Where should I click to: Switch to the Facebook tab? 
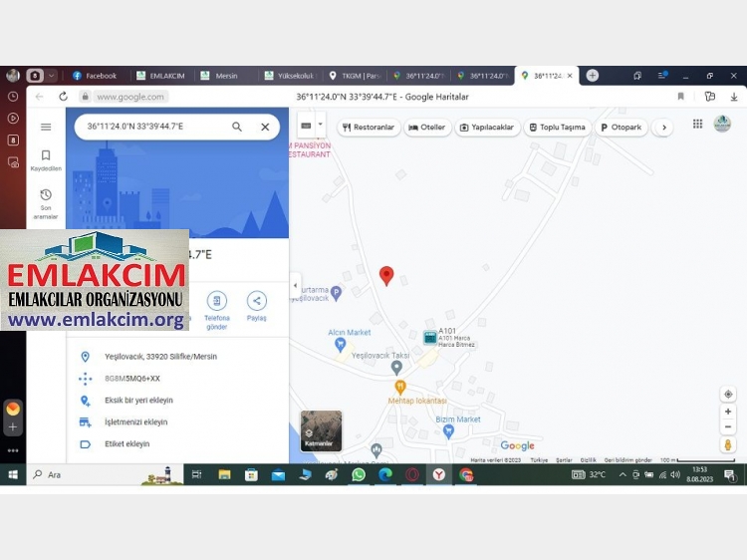click(x=96, y=76)
